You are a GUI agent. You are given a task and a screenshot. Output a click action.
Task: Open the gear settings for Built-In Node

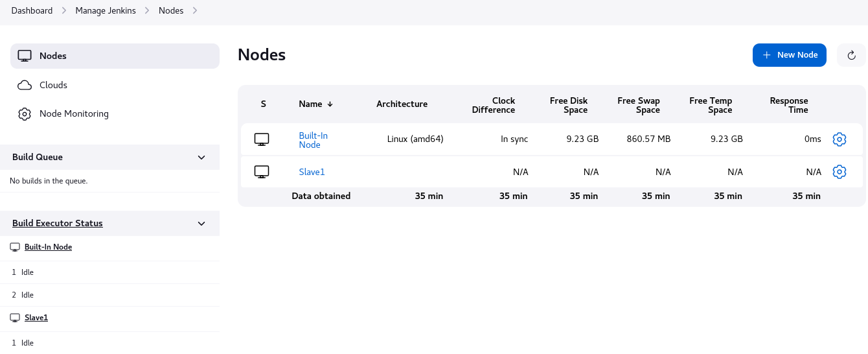[839, 139]
